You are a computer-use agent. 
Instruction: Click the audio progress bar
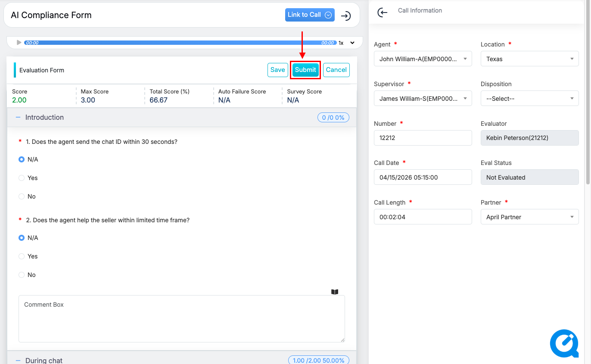180,43
